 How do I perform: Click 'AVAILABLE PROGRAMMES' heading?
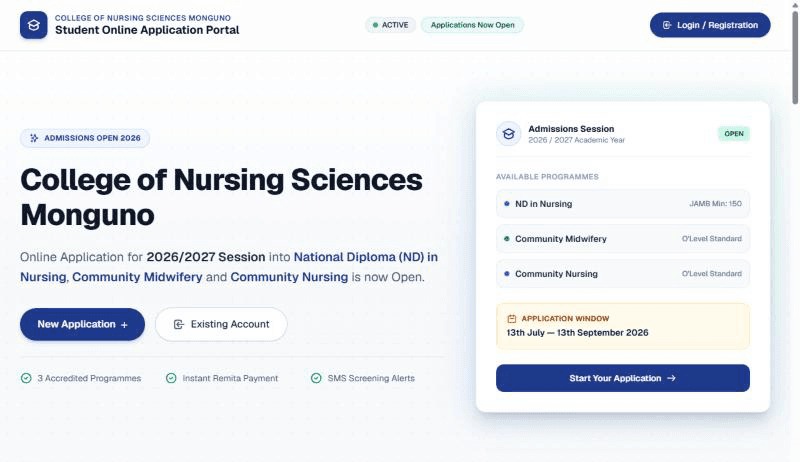click(547, 177)
